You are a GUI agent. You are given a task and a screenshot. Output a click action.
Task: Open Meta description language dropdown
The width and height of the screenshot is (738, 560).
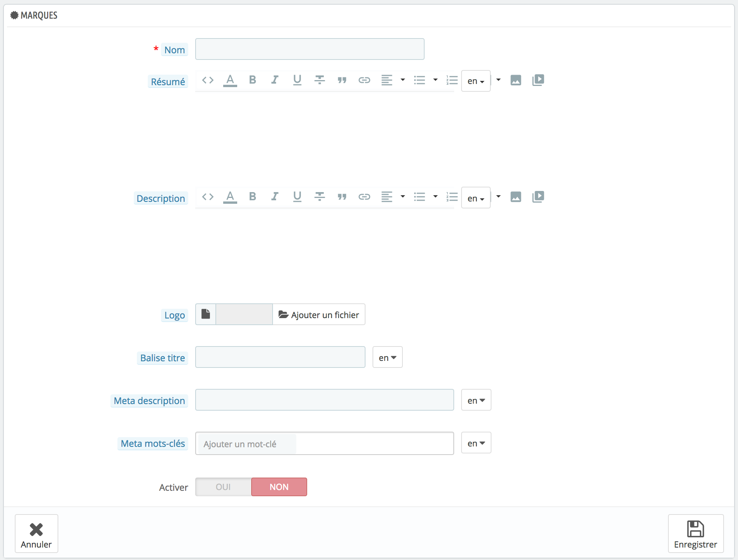pyautogui.click(x=476, y=400)
